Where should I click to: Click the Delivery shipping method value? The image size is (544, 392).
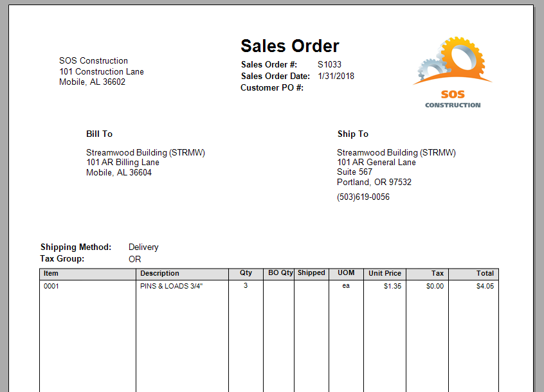(143, 247)
